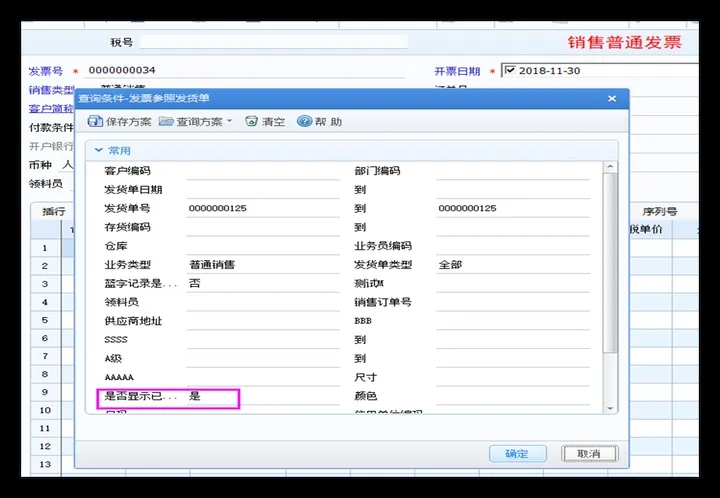Click 发货单号 start field 0000000125
720x498 pixels.
[x=263, y=208]
